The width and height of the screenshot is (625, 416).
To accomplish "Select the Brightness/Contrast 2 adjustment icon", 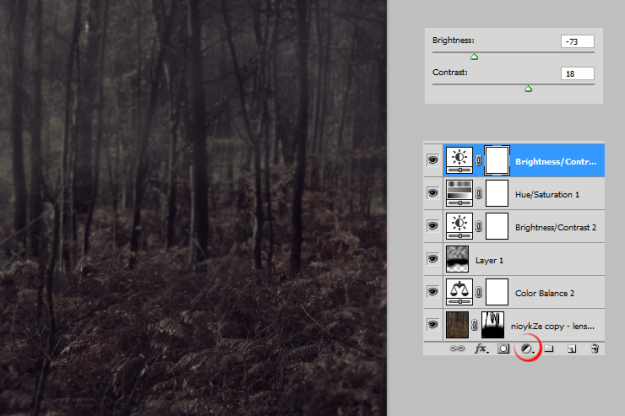I will [459, 226].
